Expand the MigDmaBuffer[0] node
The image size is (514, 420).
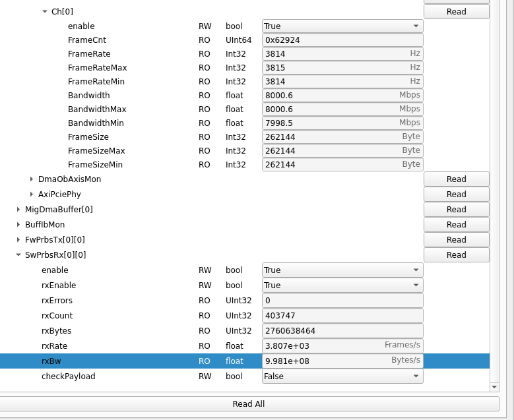tap(18, 210)
